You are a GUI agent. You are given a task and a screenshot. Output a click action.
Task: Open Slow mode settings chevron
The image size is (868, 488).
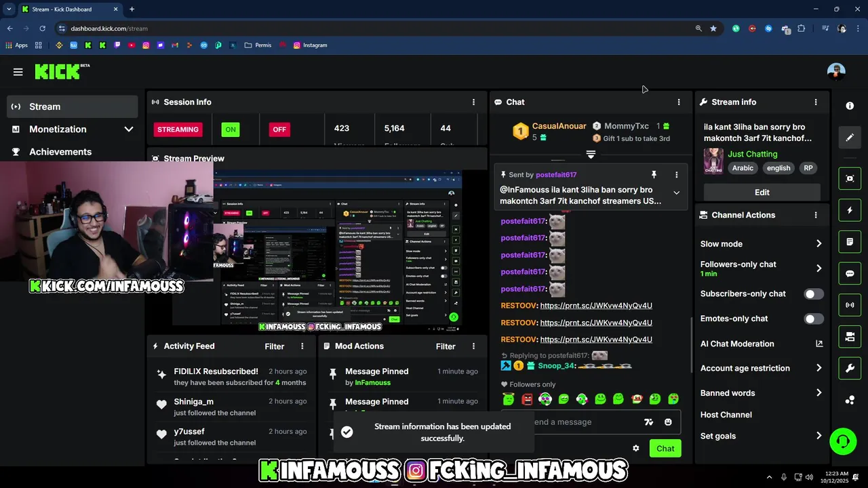(x=818, y=244)
